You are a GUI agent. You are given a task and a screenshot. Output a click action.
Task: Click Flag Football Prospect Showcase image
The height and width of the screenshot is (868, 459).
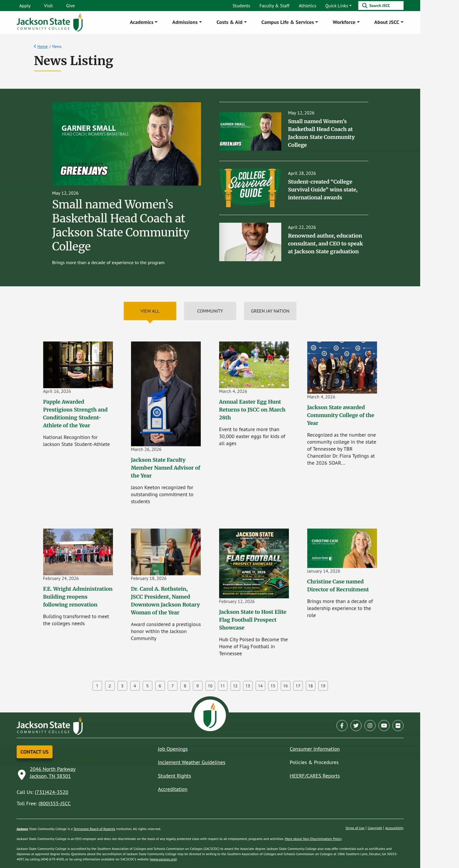coord(254,563)
